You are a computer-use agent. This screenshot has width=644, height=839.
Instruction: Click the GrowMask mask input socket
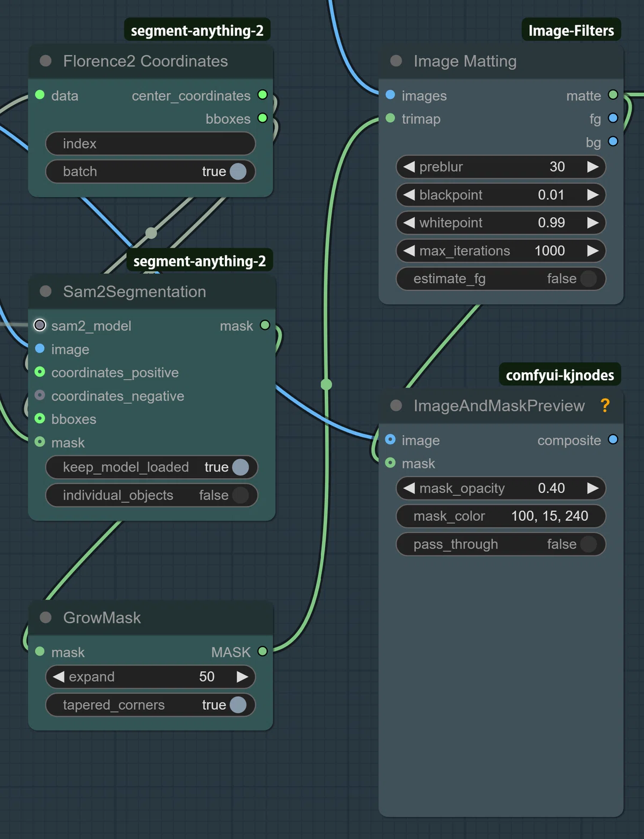click(40, 651)
